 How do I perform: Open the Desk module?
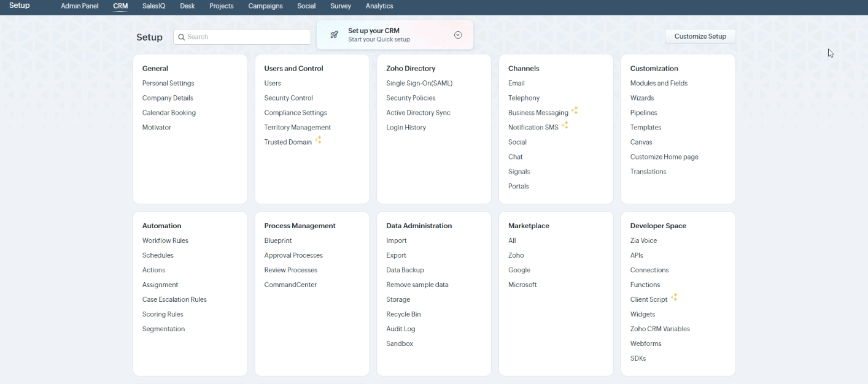(x=187, y=6)
